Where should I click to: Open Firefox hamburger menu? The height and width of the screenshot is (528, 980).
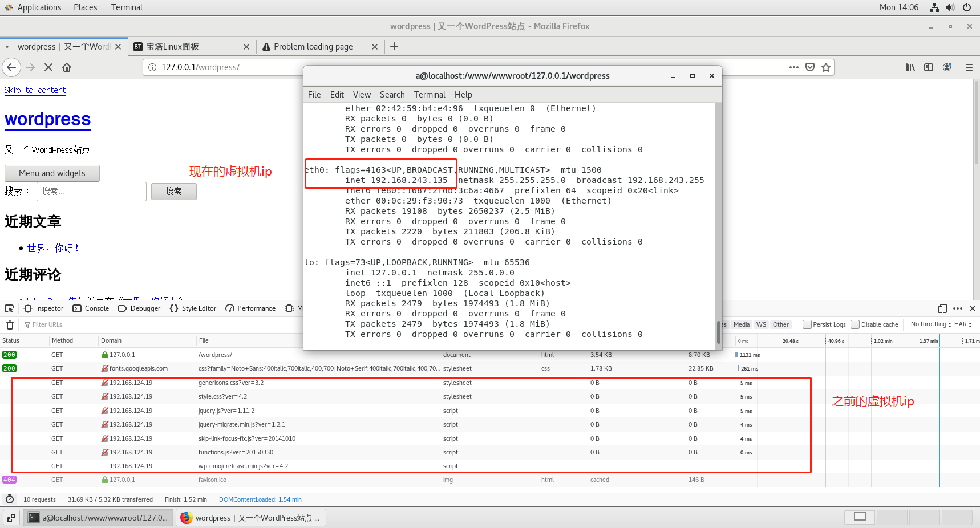[969, 67]
